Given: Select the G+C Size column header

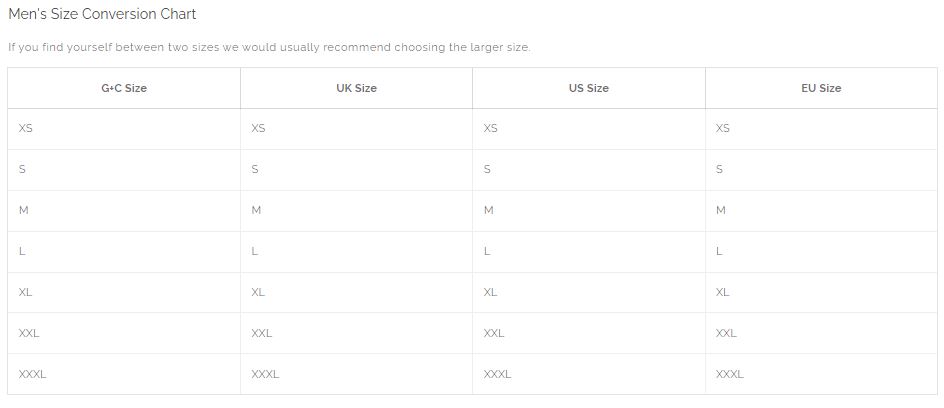Looking at the screenshot, I should coord(124,88).
